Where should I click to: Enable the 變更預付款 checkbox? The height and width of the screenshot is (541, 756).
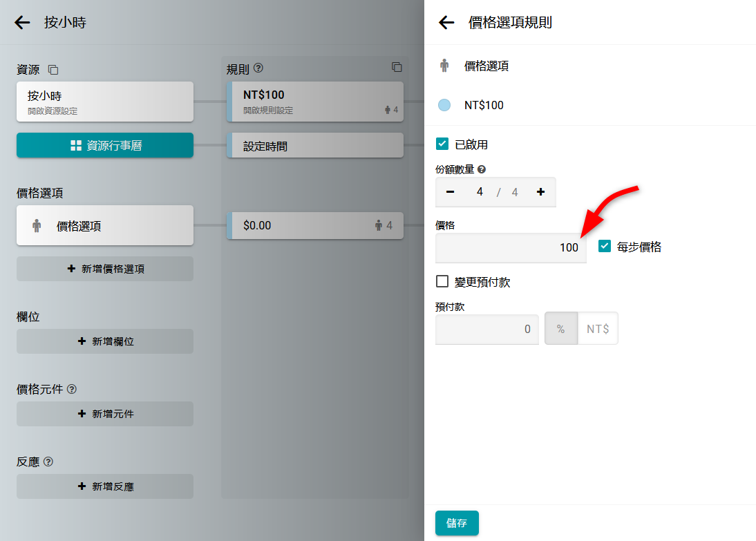[443, 281]
